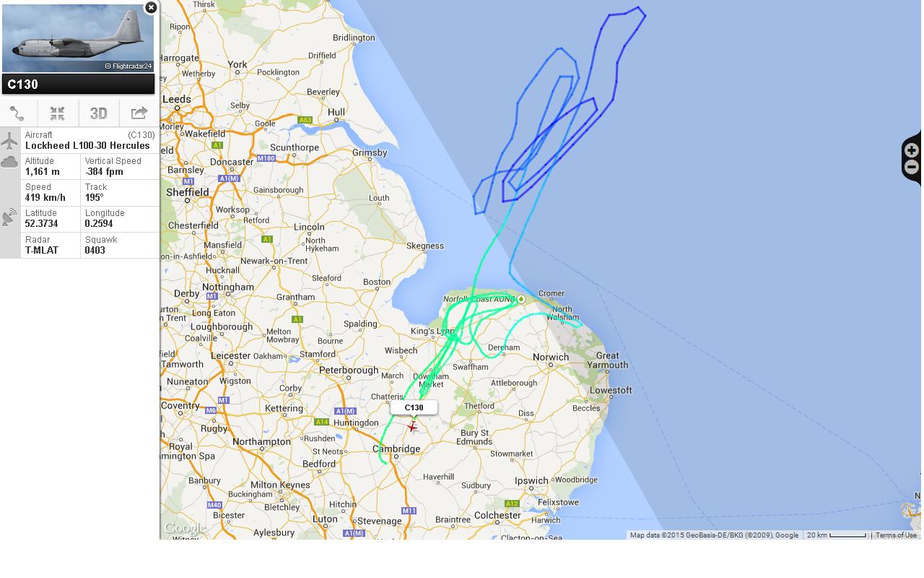The width and height of the screenshot is (924, 578).
Task: Zoom out with the map minus button
Action: (912, 168)
